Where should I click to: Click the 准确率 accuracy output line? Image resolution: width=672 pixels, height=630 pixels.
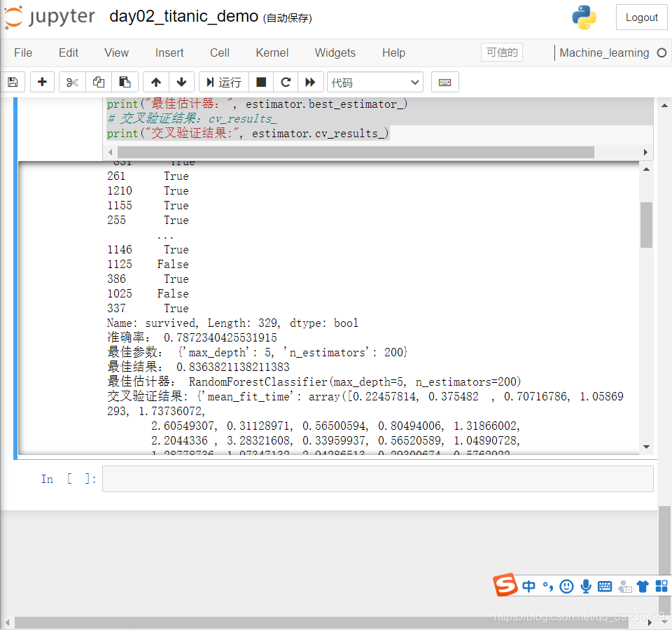(192, 337)
